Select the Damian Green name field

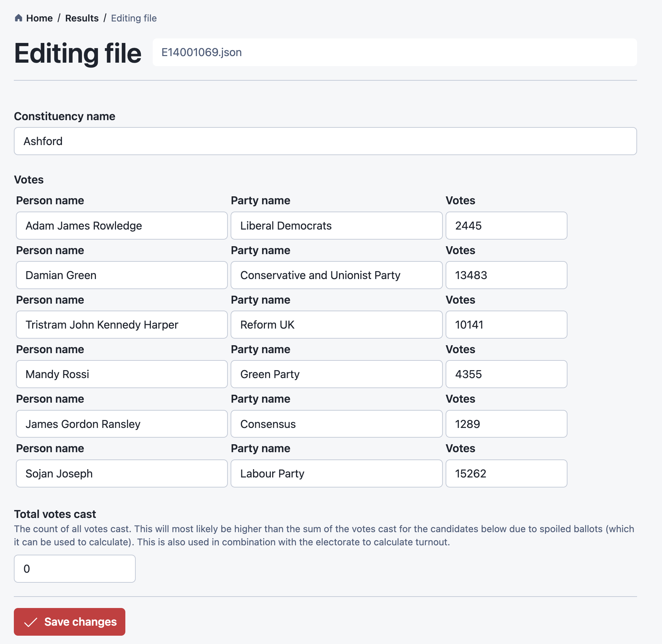pyautogui.click(x=122, y=275)
